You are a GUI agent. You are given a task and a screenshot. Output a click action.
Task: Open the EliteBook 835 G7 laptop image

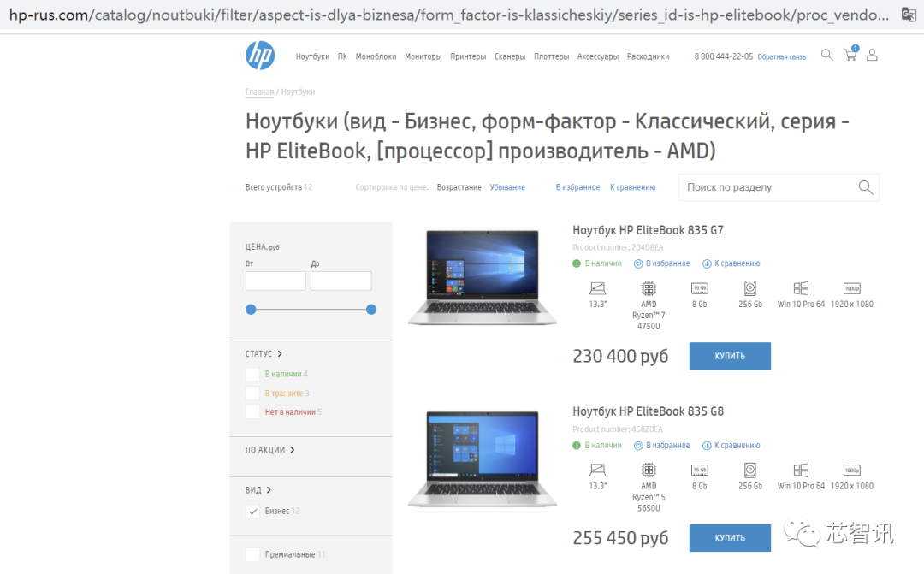[x=483, y=277]
